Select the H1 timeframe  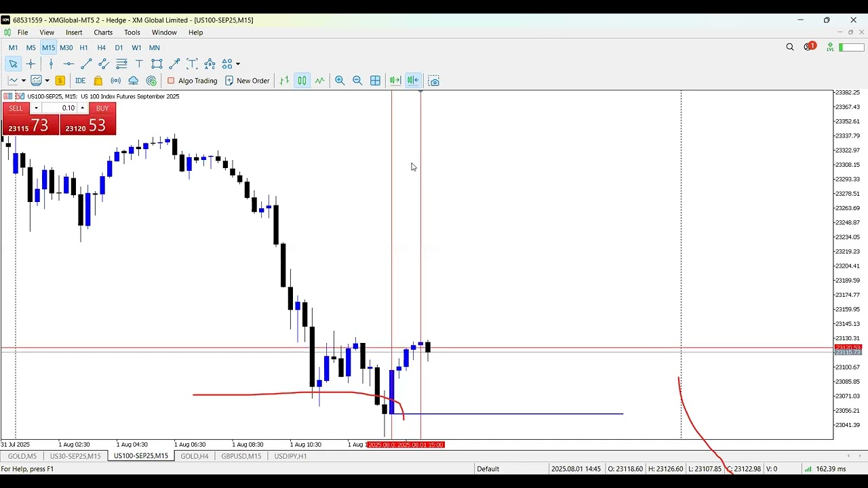[83, 47]
